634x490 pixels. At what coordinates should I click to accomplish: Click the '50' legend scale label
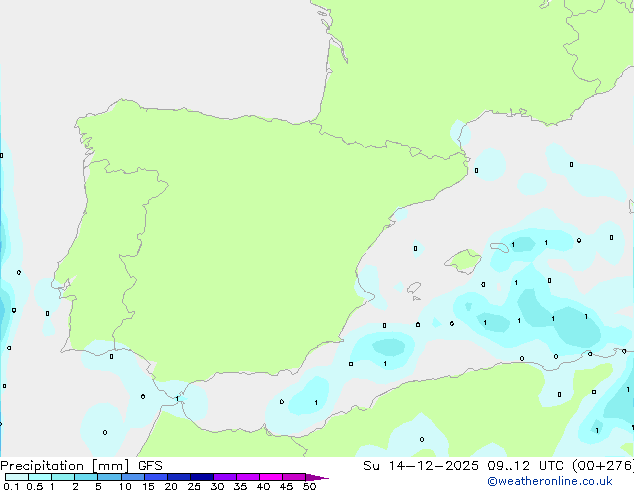309,486
